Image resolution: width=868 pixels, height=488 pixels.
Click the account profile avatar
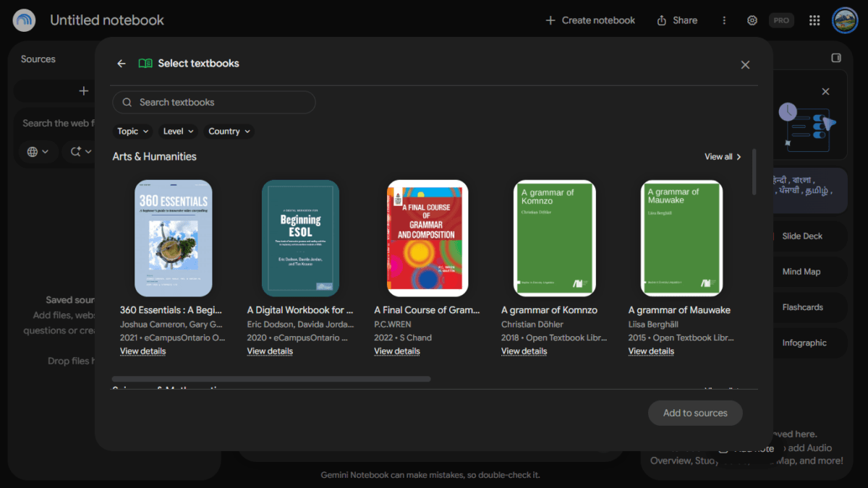pyautogui.click(x=845, y=20)
